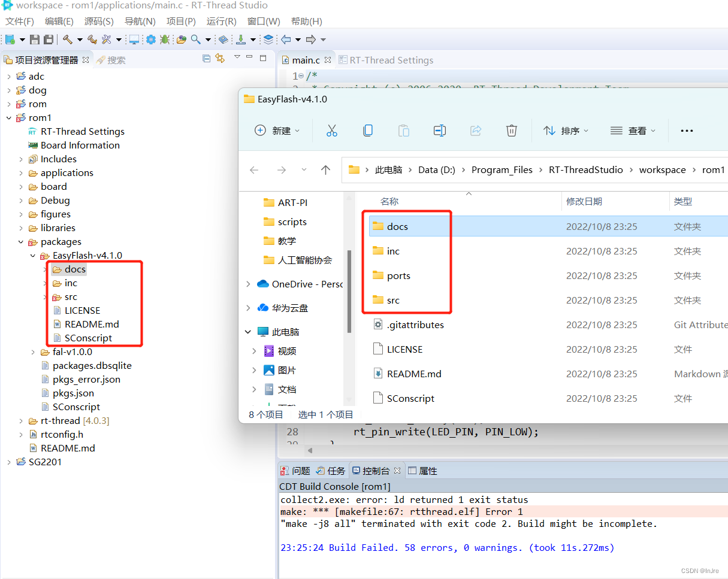Open the 帮助(H) menu
Image resolution: width=728 pixels, height=579 pixels.
point(307,22)
